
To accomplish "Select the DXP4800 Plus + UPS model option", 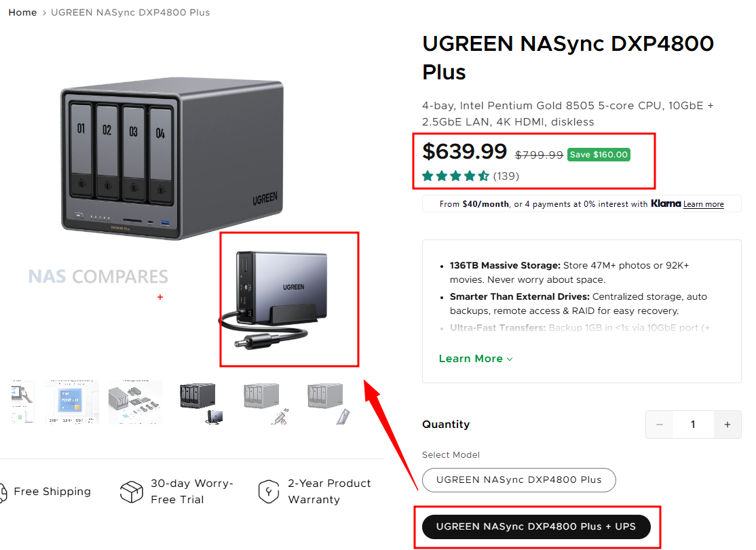I will point(536,526).
